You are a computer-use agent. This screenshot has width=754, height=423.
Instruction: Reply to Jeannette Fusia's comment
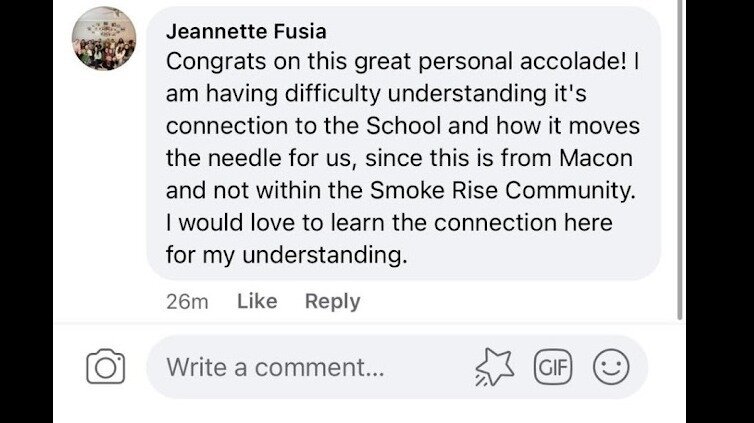tap(332, 301)
